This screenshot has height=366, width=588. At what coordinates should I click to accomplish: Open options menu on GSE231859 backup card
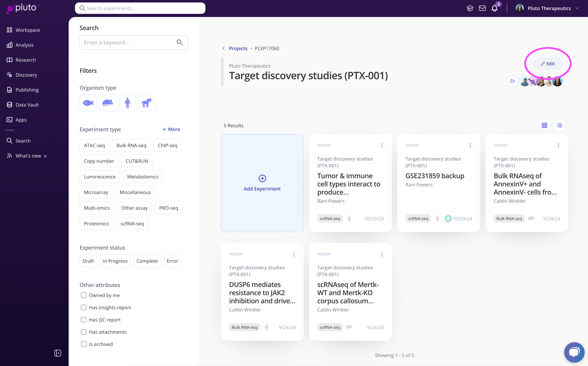470,145
